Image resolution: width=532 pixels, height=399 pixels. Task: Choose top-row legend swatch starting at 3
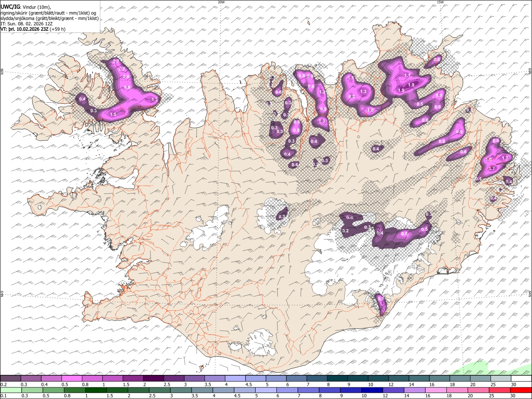[194, 379]
